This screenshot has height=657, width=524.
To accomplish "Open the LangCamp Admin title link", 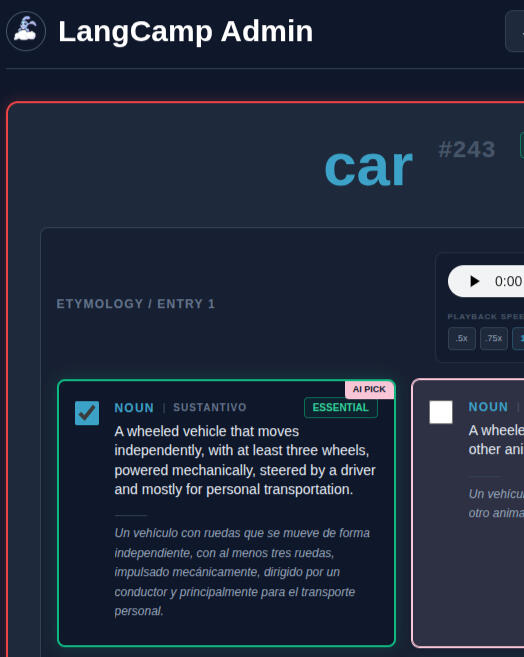I will (x=186, y=31).
